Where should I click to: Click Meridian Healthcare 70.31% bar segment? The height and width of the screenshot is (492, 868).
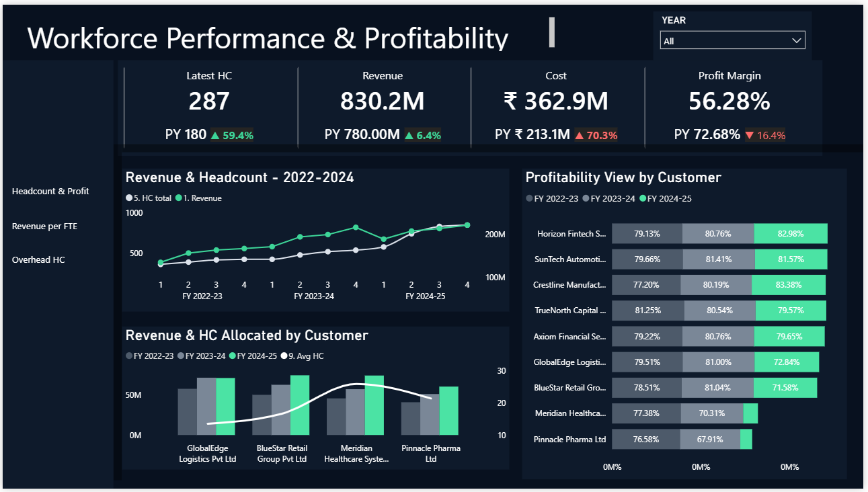[712, 413]
